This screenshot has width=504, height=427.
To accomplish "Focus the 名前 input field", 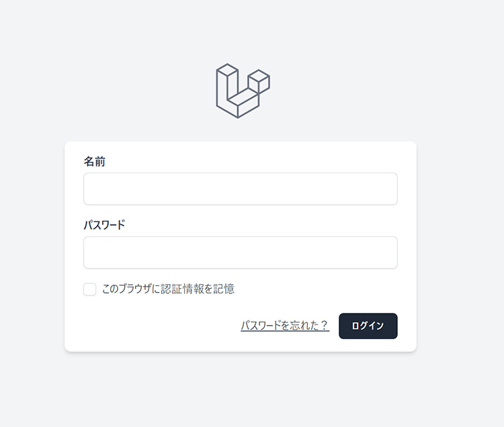I will [x=241, y=189].
